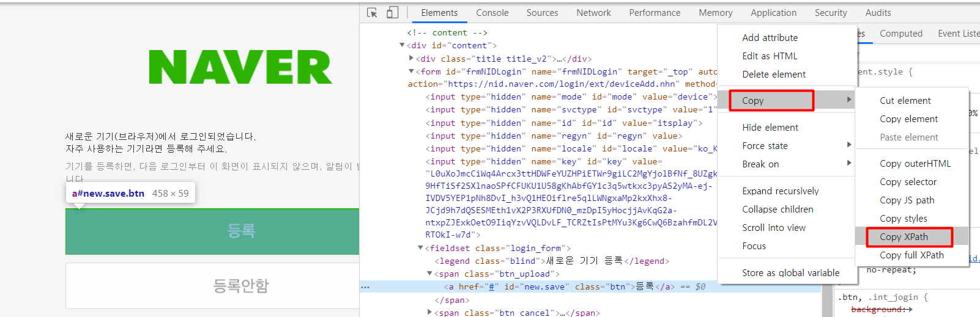Open the Computed styles tab
Image resolution: width=980 pixels, height=317 pixels.
[x=901, y=34]
